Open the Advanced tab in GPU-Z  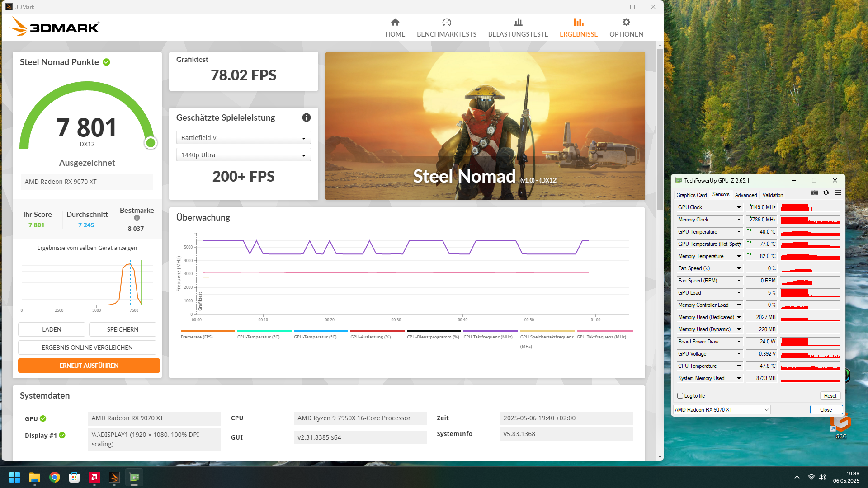[x=745, y=195]
